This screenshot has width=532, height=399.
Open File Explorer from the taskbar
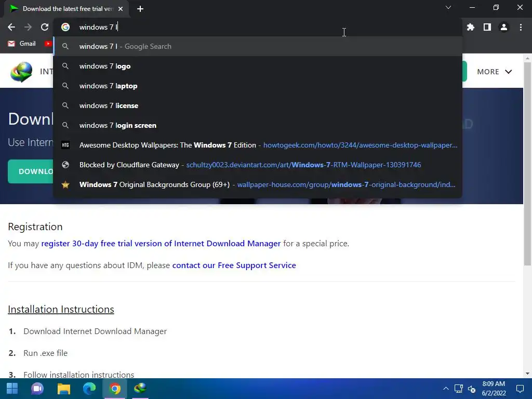click(63, 389)
